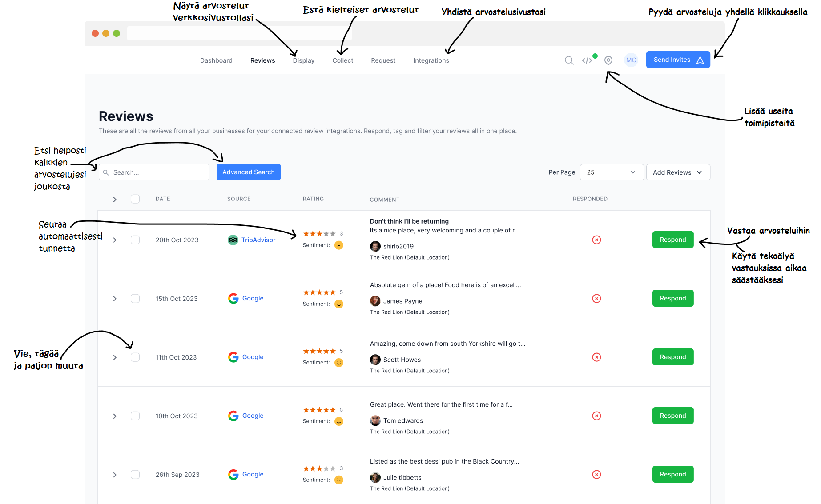Click the magnifier search icon in header
Screen dimensions: 821x504
point(569,60)
